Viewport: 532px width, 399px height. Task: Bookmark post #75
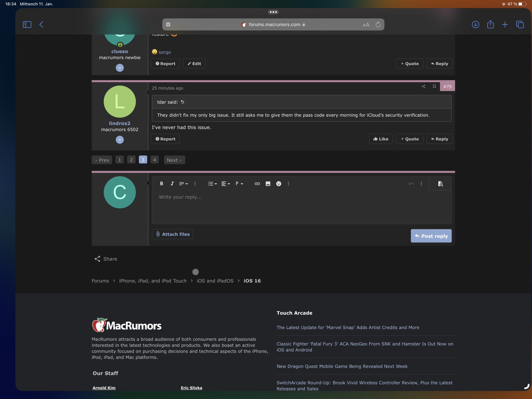coord(434,86)
